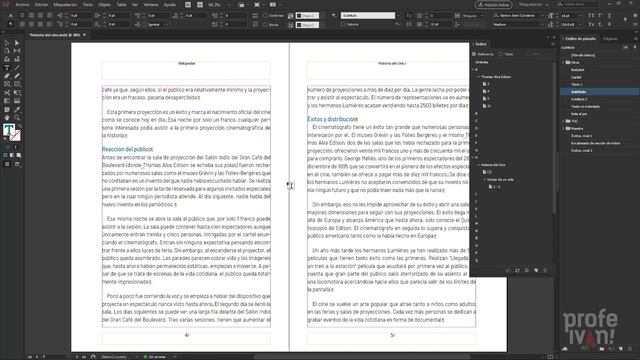
Task: Open Tabla menu
Action: (121, 4)
